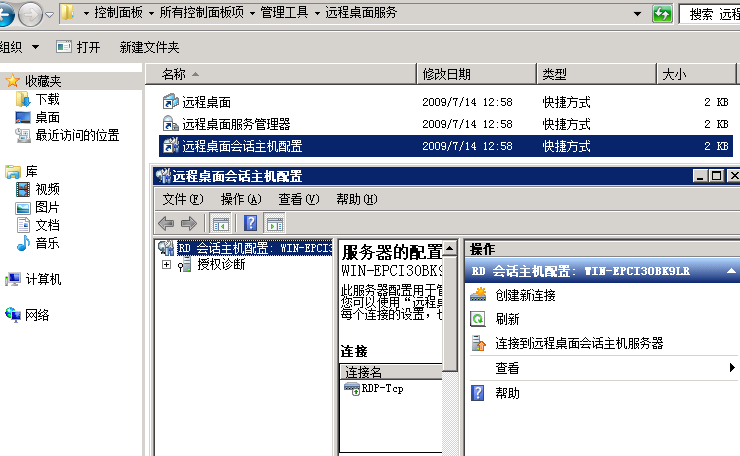
Task: Open the 帮助(H) menu
Action: point(357,199)
